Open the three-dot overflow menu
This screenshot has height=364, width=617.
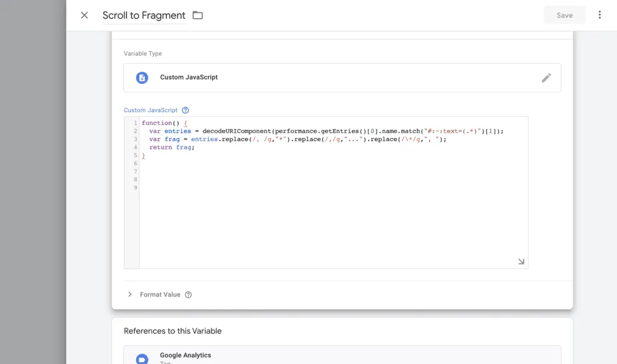click(600, 15)
